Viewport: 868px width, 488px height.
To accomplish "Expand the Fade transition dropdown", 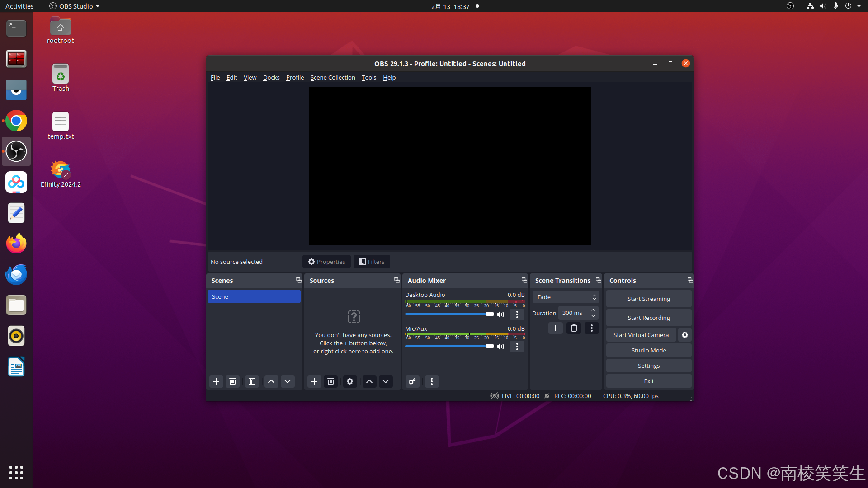I will click(x=566, y=297).
